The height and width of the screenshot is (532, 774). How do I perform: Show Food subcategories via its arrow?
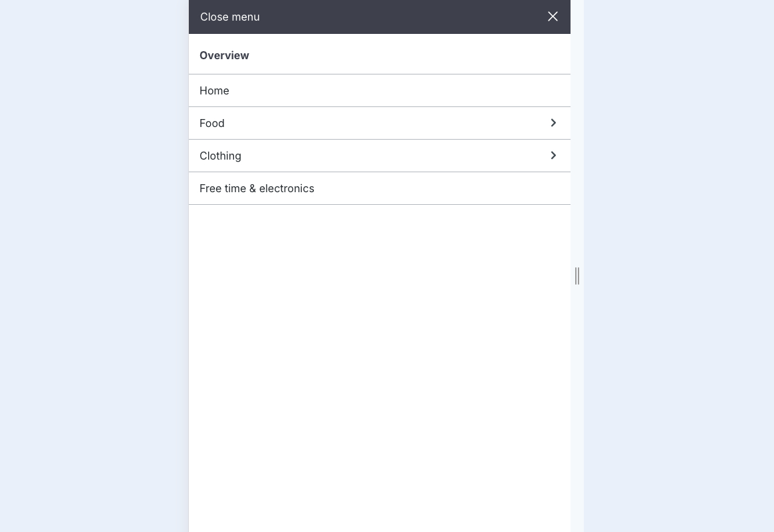click(x=553, y=123)
